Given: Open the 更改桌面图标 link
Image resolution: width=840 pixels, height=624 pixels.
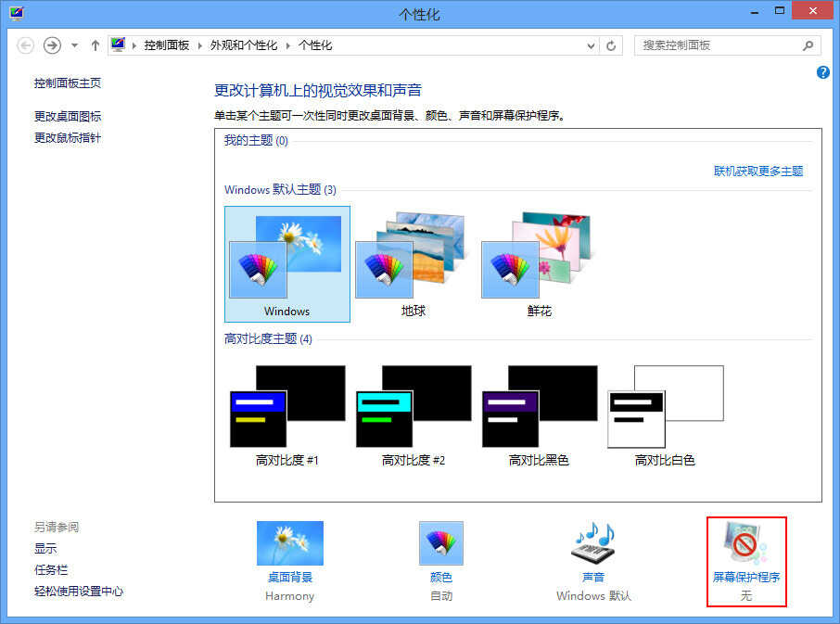Looking at the screenshot, I should tap(68, 117).
